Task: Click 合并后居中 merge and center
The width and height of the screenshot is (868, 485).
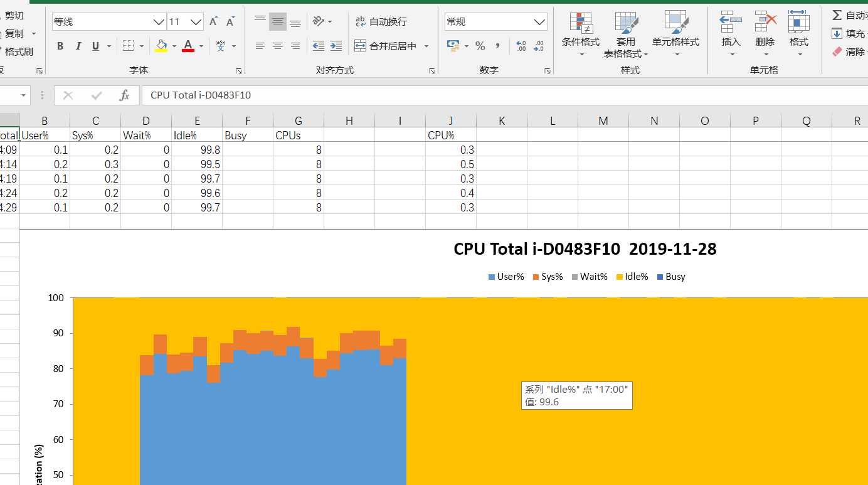Action: pyautogui.click(x=386, y=46)
